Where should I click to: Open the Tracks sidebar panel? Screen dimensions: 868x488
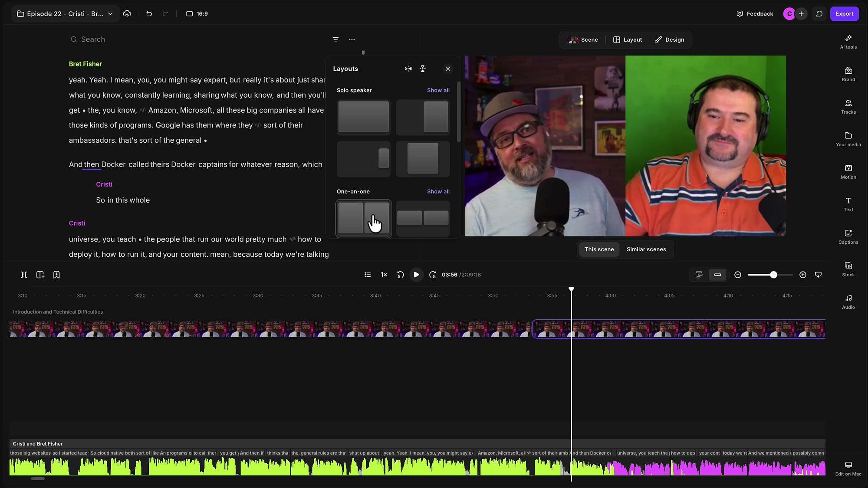[x=848, y=107]
